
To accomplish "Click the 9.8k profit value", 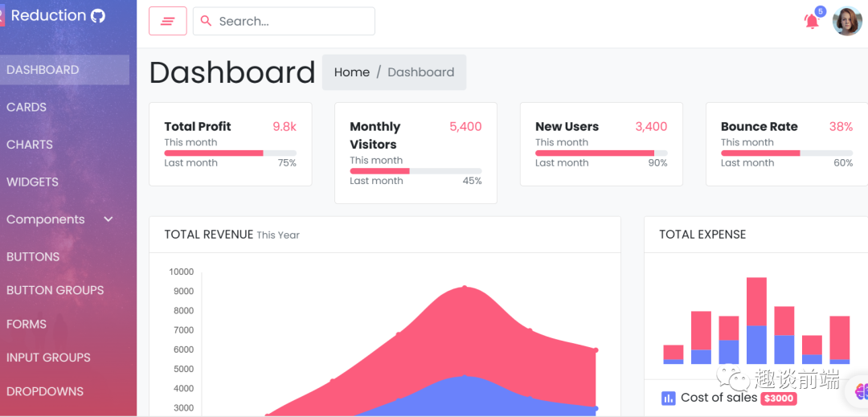I will coord(285,127).
